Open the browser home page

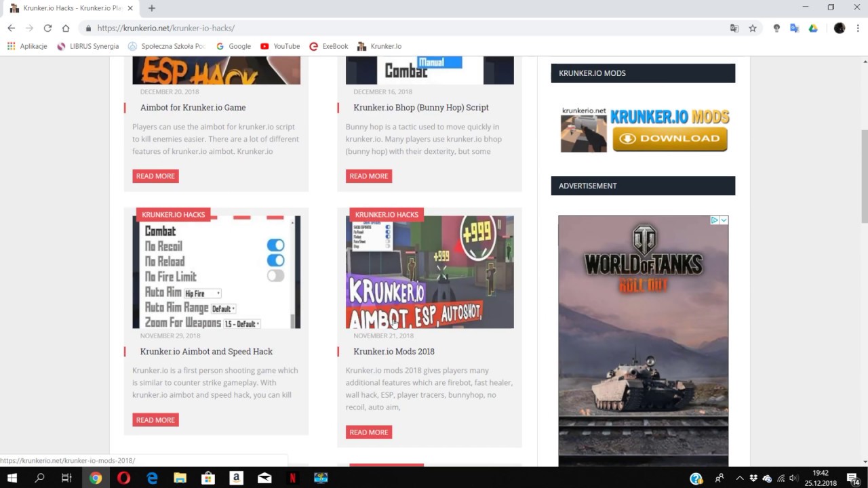(66, 28)
